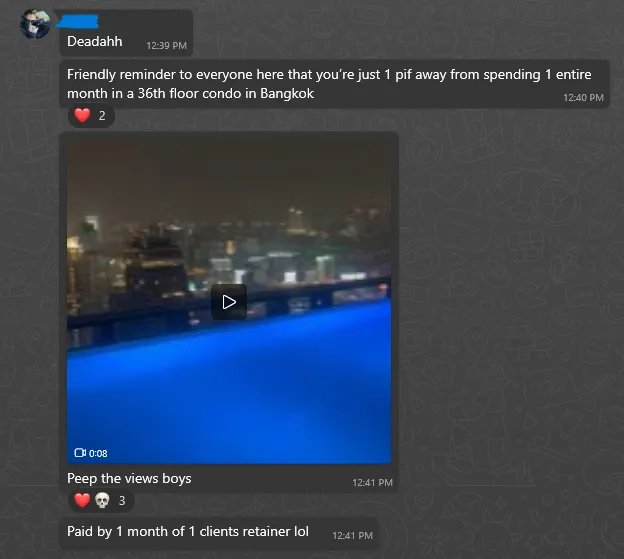Click the reaction count 3
Screen dimensions: 624x559
(x=122, y=501)
